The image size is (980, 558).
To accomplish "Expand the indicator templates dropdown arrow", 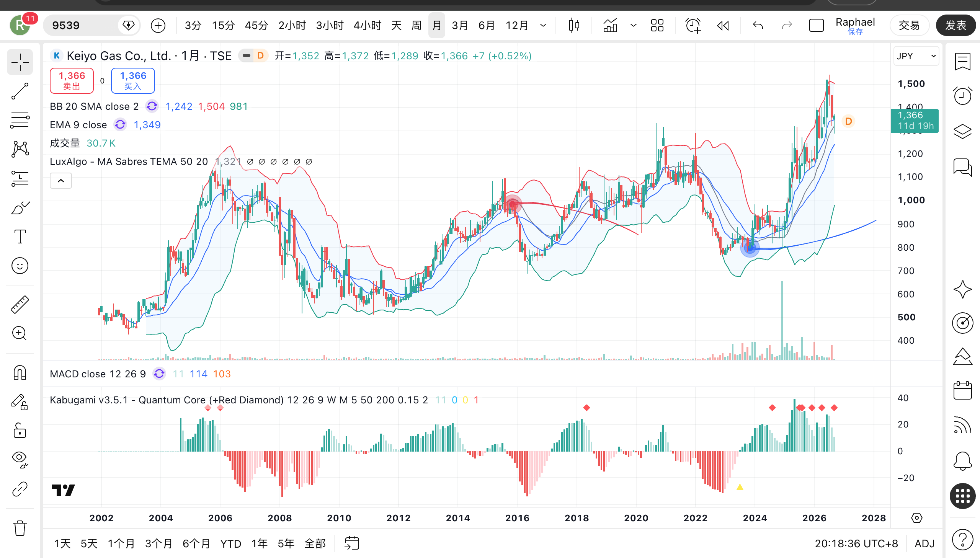I will pyautogui.click(x=634, y=26).
